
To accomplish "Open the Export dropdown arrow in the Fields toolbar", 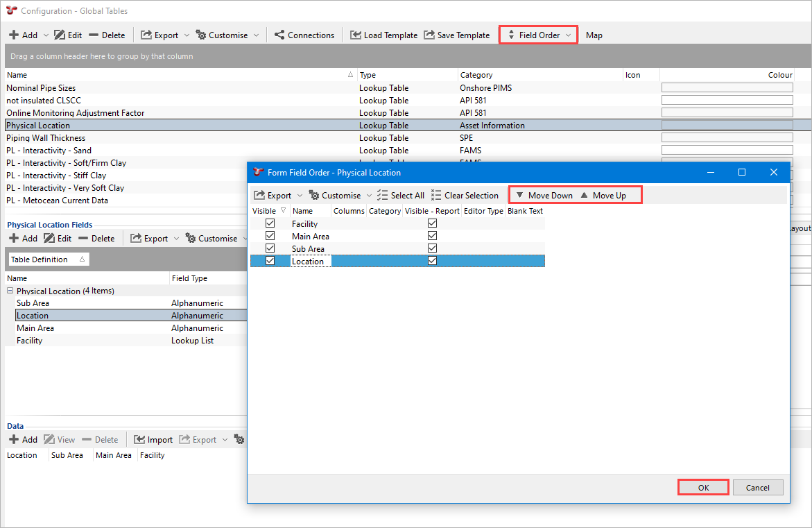I will click(177, 239).
